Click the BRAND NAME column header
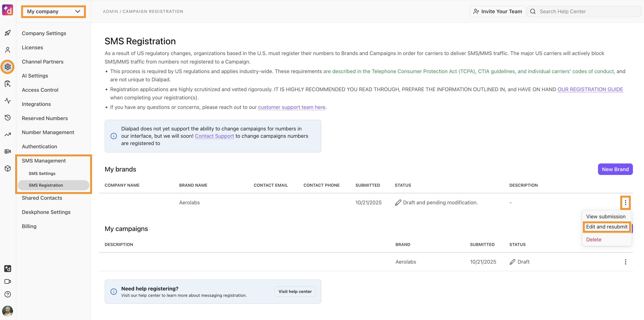644x320 pixels. [193, 185]
